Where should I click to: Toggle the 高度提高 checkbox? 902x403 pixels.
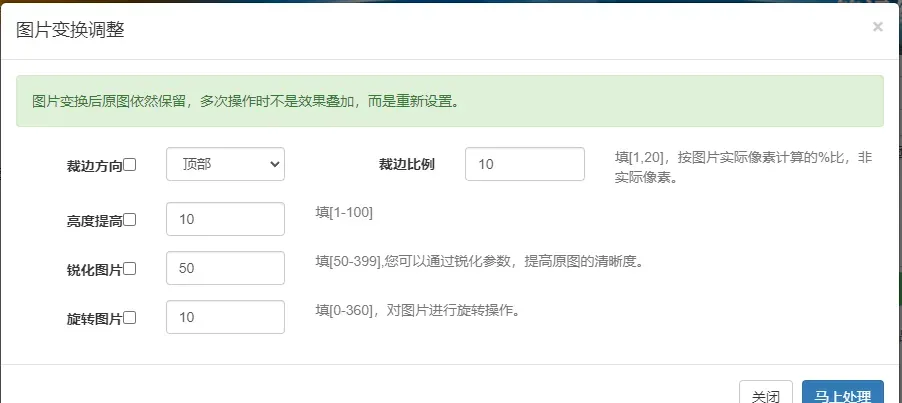(x=130, y=220)
